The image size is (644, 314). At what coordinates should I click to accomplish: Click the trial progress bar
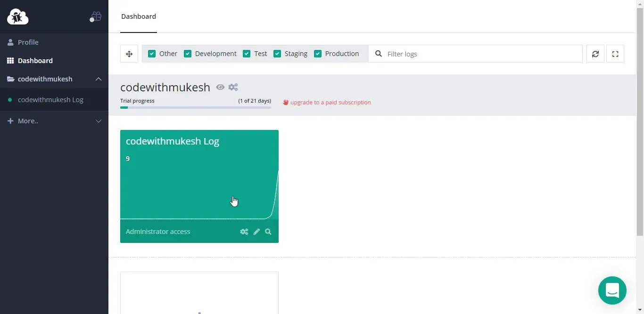coord(195,107)
